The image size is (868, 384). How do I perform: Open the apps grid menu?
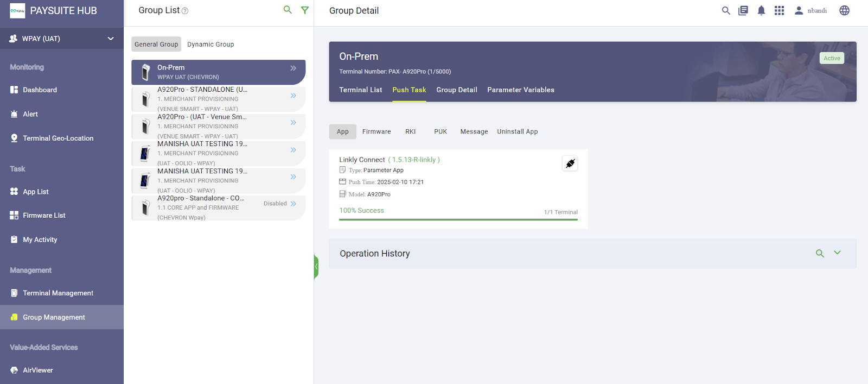[x=779, y=10]
